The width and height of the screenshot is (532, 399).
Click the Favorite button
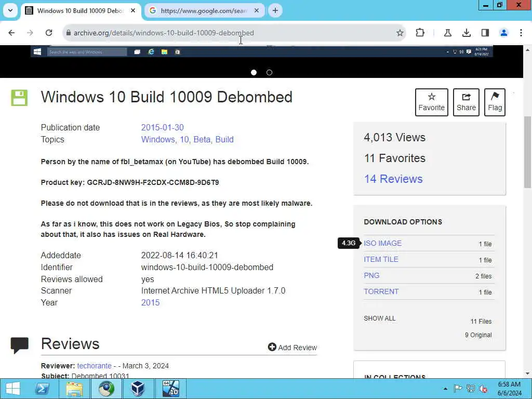point(432,102)
